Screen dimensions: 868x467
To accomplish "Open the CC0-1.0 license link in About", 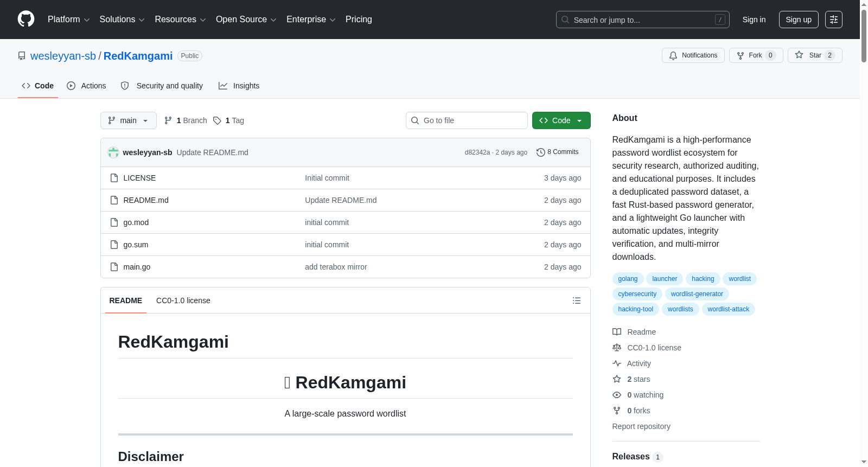I will point(647,348).
